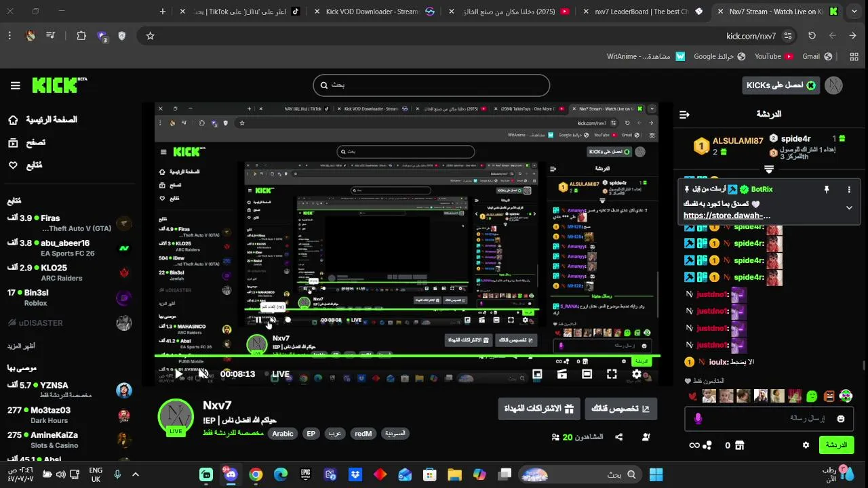Click the follow-user icon right of share
The image size is (868, 488).
tap(646, 437)
